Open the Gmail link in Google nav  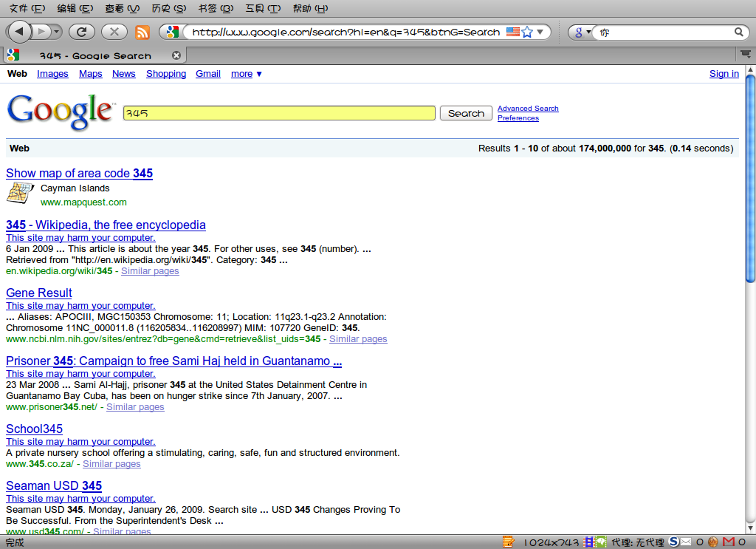tap(208, 74)
